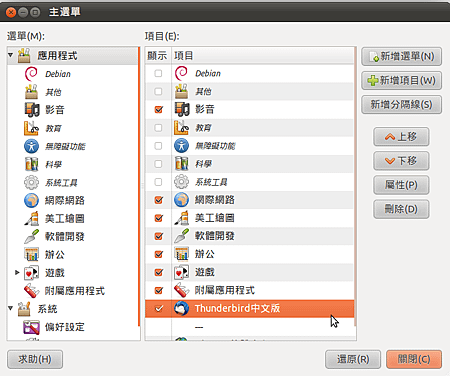The width and height of the screenshot is (450, 376).
Task: Click 新增項目(W) button
Action: pyautogui.click(x=402, y=81)
